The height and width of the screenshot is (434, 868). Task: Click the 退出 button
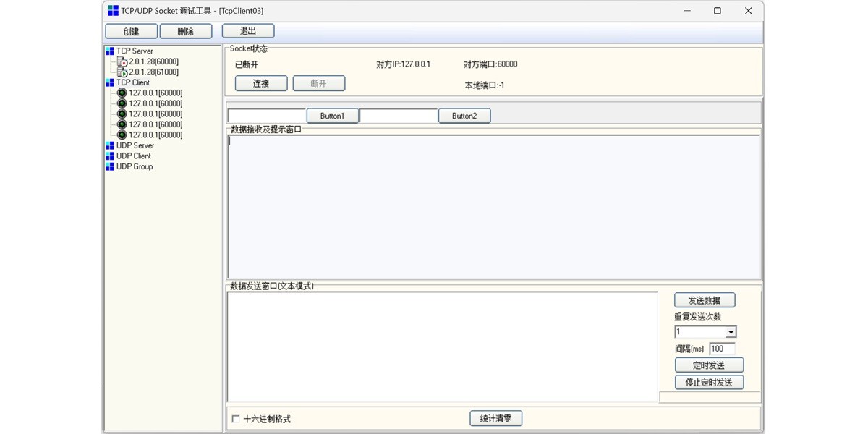tap(247, 30)
